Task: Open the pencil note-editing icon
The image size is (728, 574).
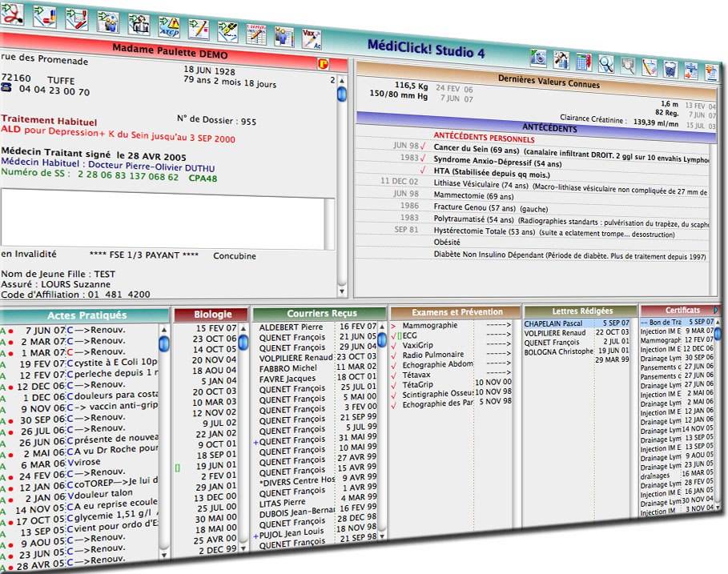Action: point(649,68)
